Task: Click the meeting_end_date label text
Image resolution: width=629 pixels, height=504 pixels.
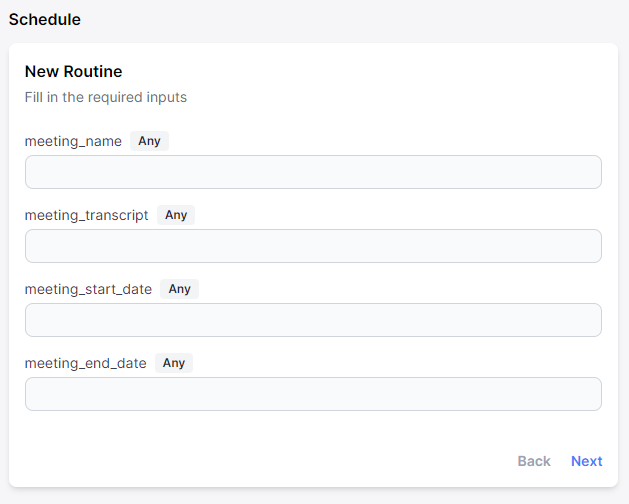Action: (x=85, y=363)
